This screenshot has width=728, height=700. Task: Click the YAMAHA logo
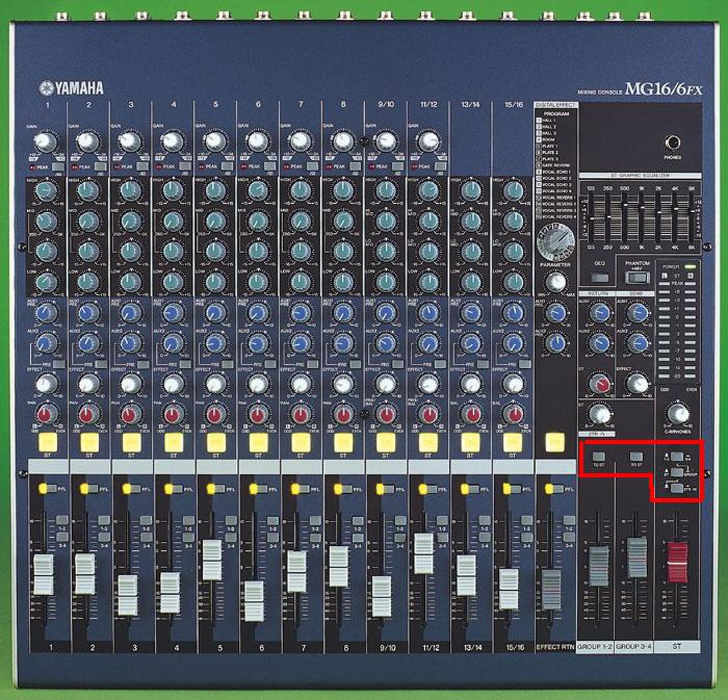(72, 88)
